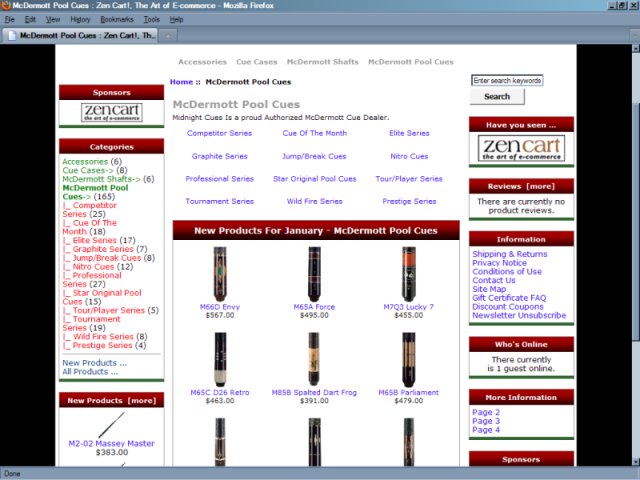The image size is (640, 480).
Task: Select Elite Series in Categories sidebar
Action: 94,240
